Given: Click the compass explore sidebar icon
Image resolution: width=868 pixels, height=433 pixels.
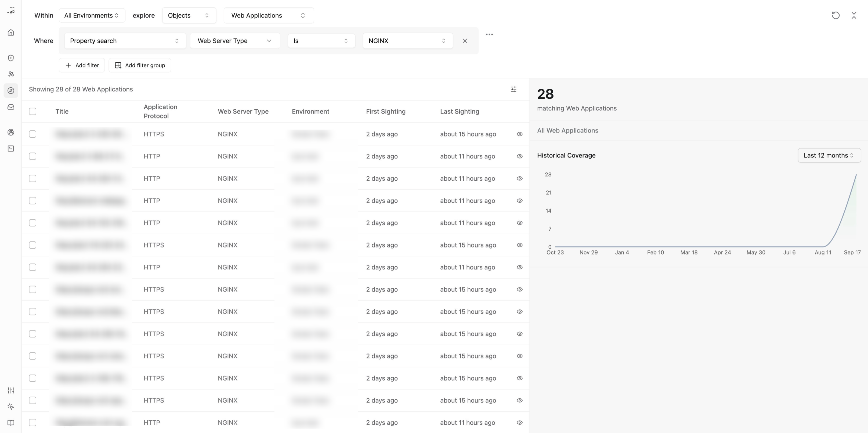Looking at the screenshot, I should (x=11, y=91).
